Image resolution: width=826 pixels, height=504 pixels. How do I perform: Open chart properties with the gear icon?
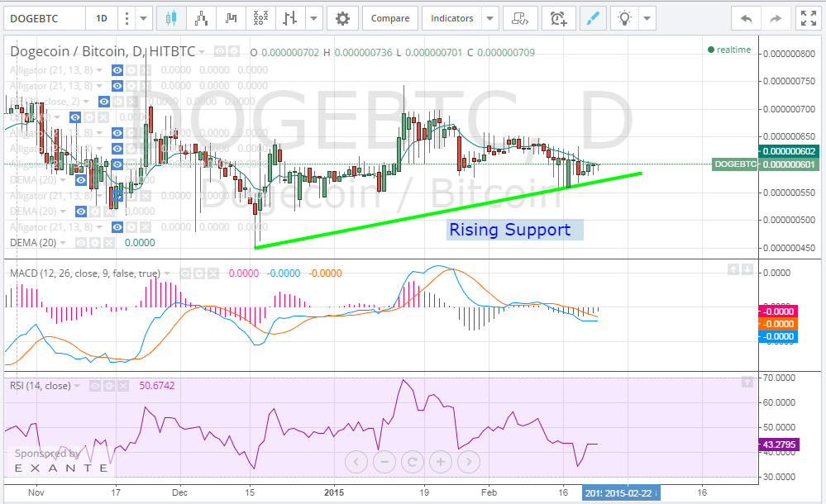coord(342,17)
